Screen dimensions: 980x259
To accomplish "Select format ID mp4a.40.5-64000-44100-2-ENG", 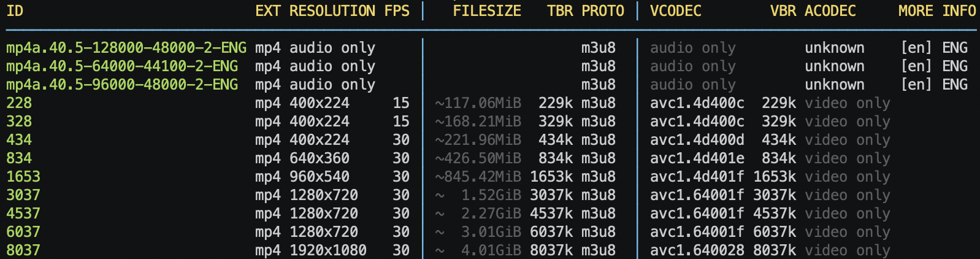I will click(122, 66).
